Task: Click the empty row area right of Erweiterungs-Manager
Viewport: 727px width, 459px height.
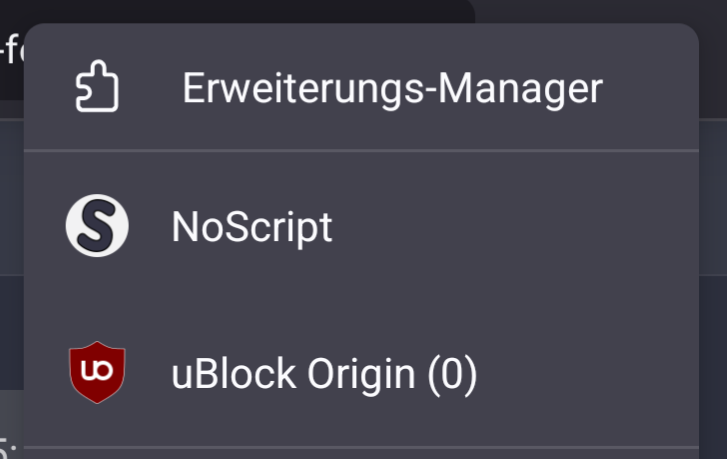Action: (649, 87)
